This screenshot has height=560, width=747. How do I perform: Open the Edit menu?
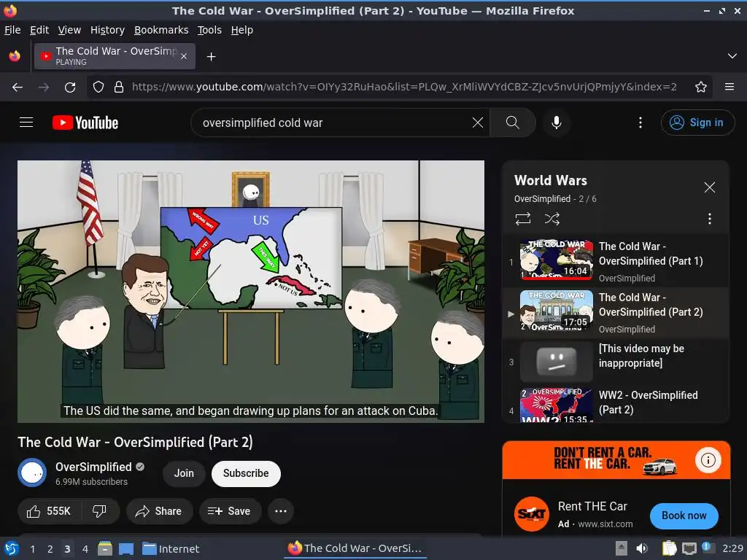(39, 30)
